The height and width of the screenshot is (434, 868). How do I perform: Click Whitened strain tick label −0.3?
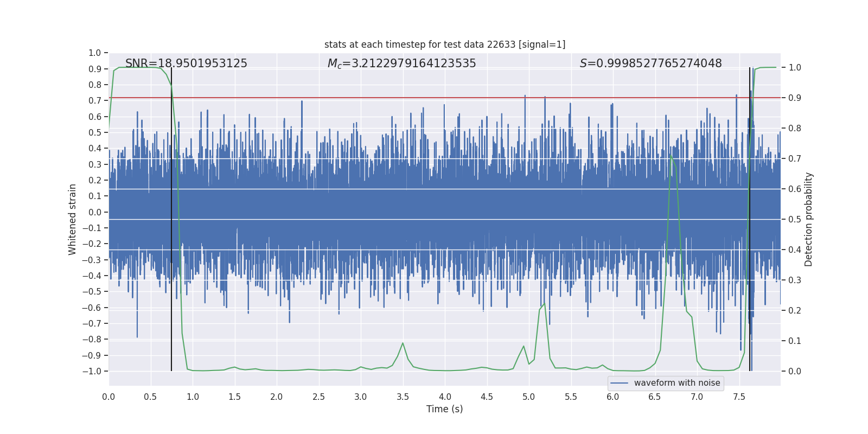(x=92, y=260)
